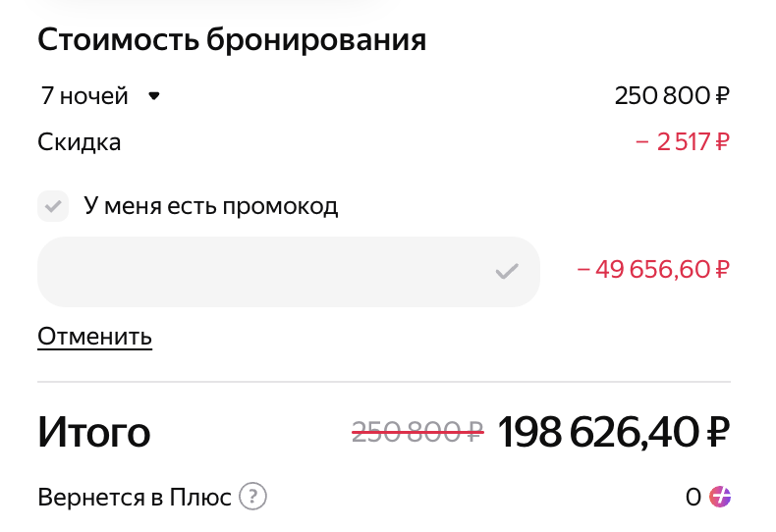
Task: Click the final total 198 626,40 ₽
Action: coord(614,432)
